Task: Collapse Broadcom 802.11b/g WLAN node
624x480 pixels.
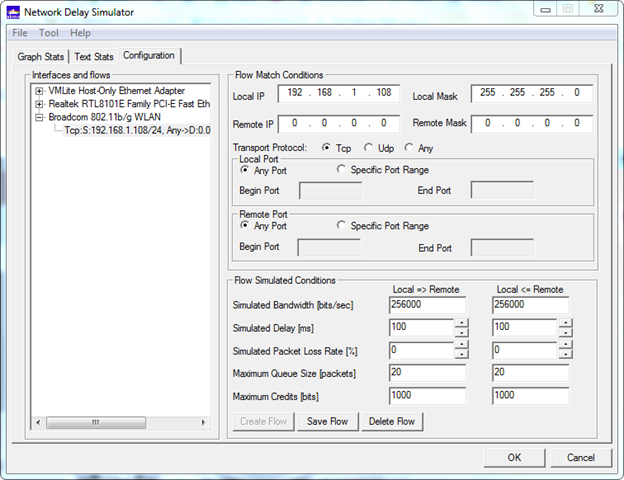Action: [39, 117]
